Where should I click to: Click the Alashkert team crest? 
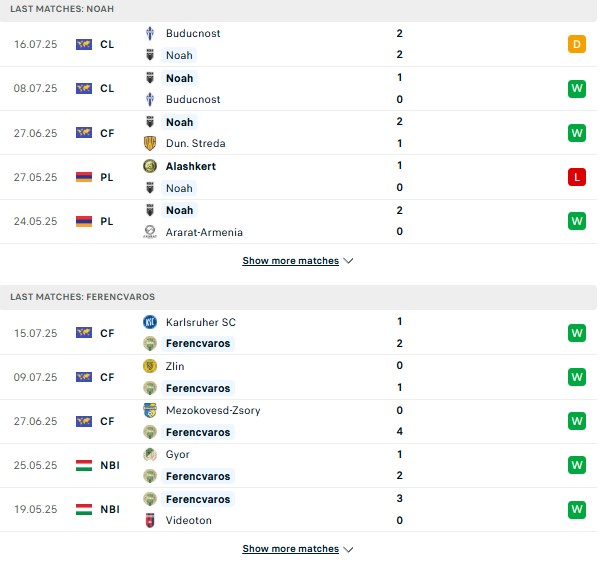pos(150,166)
